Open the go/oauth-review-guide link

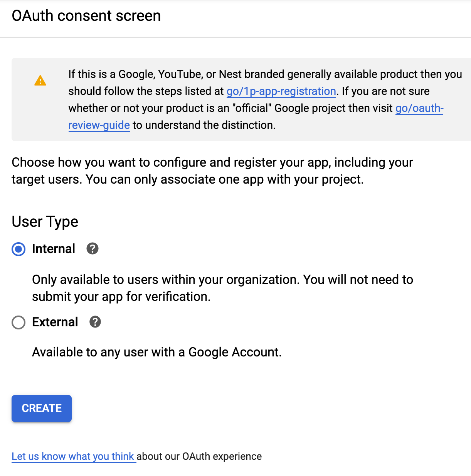[x=419, y=108]
